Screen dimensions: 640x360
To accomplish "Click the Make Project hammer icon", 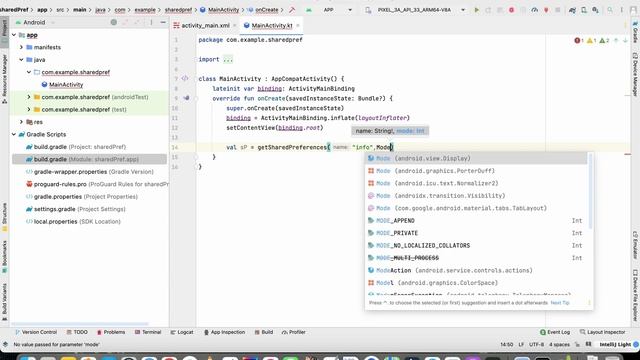I will (292, 10).
